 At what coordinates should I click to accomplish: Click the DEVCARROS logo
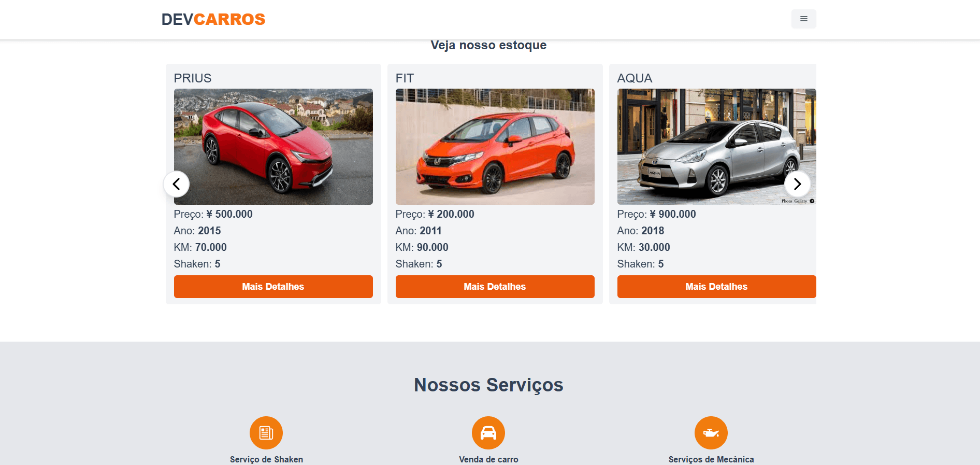[213, 19]
